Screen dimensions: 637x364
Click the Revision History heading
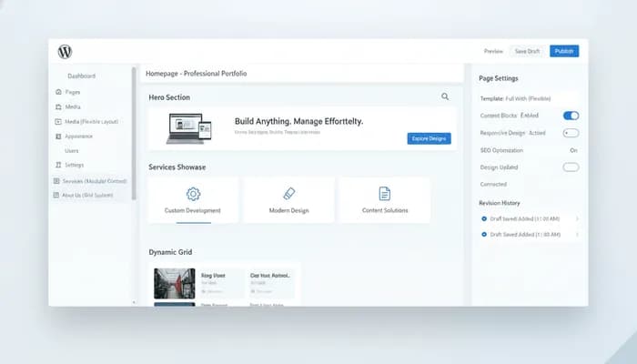click(x=500, y=203)
